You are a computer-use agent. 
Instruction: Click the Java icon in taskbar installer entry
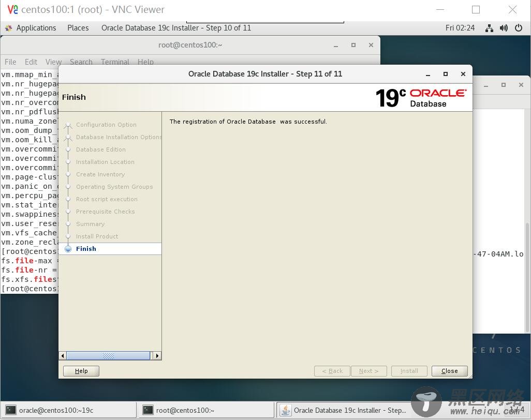click(285, 410)
